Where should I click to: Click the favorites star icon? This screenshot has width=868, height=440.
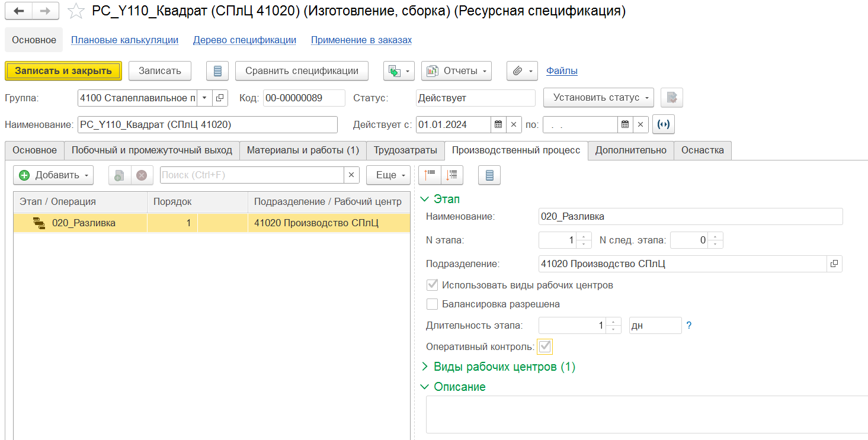pos(76,11)
